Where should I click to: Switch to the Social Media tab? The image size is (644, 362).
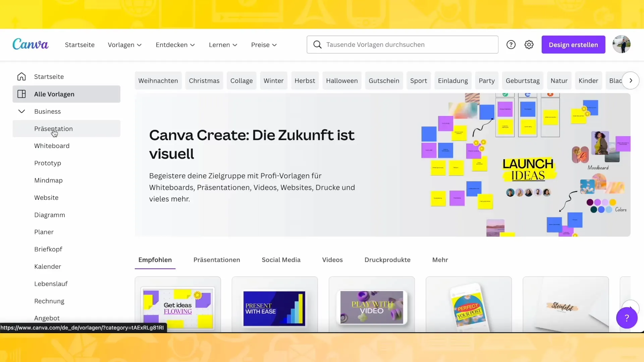coord(281,260)
